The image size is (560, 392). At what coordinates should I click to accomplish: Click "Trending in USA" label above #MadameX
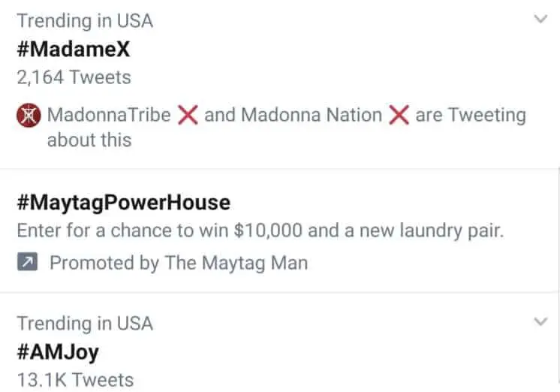coord(85,21)
